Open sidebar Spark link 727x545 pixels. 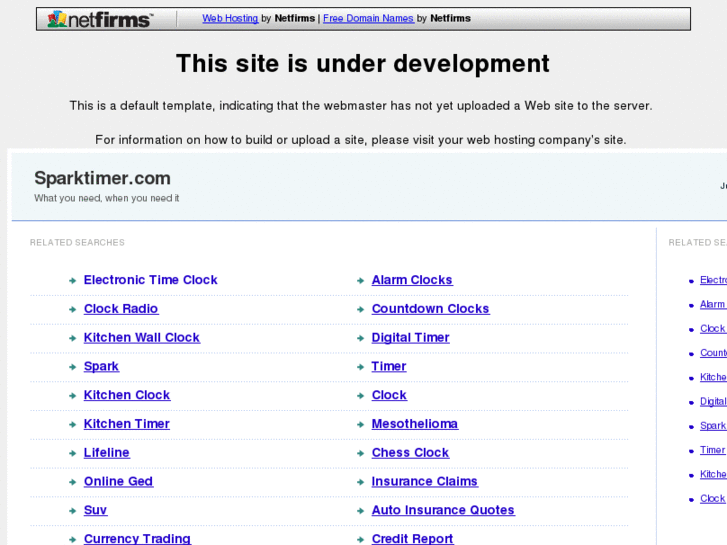(713, 426)
